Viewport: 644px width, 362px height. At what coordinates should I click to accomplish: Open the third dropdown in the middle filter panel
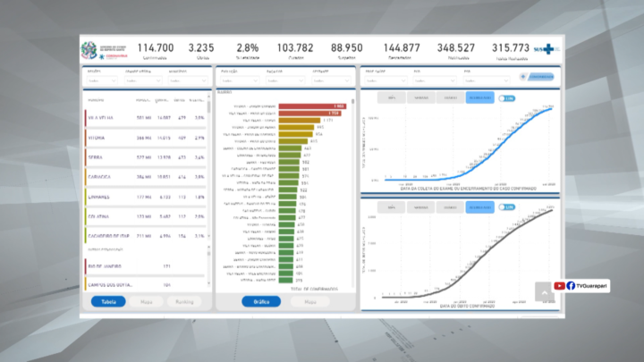point(331,80)
